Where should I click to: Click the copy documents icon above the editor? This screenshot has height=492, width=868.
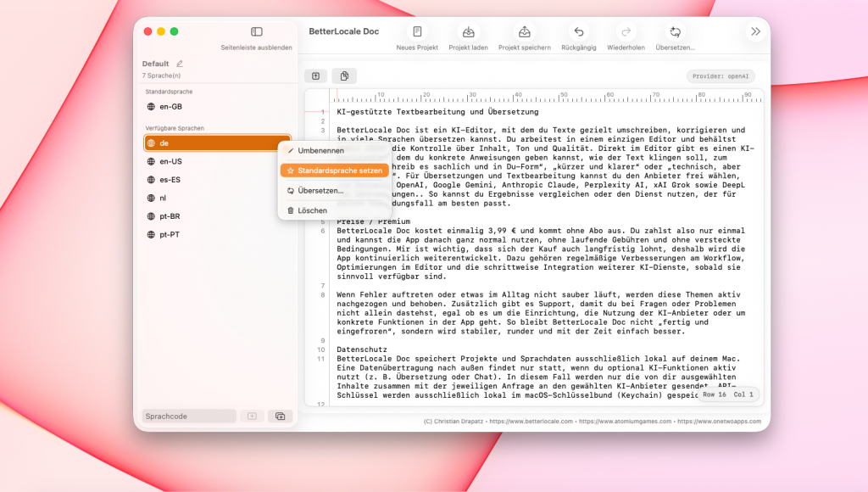coord(344,75)
